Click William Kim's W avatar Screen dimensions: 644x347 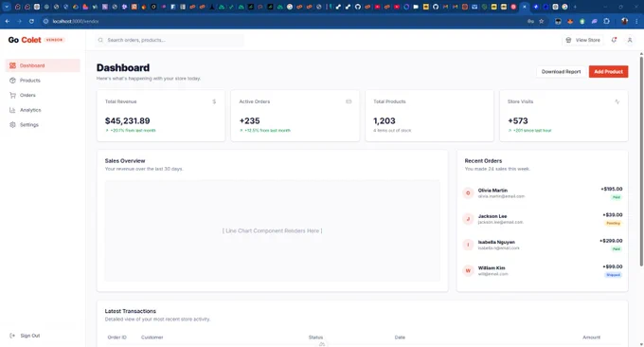click(468, 270)
